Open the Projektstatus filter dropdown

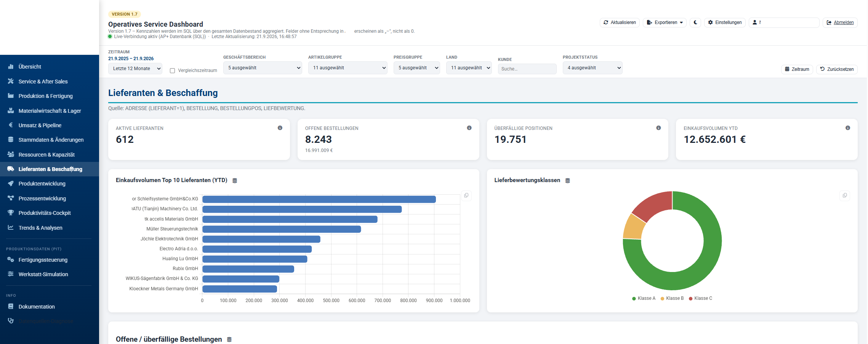(593, 68)
